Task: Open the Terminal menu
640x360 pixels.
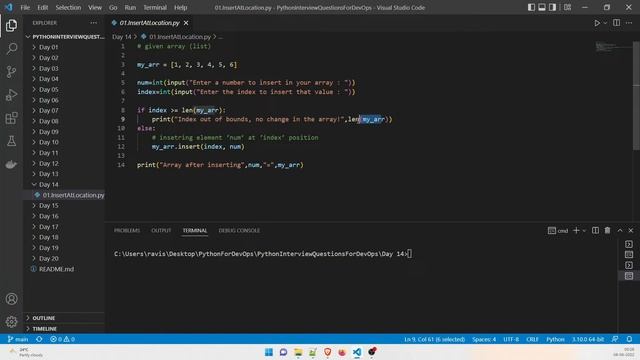Action: [155, 7]
